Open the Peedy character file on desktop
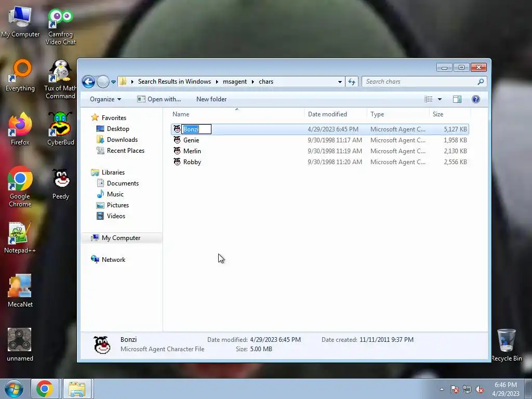The image size is (532, 399). point(61,184)
